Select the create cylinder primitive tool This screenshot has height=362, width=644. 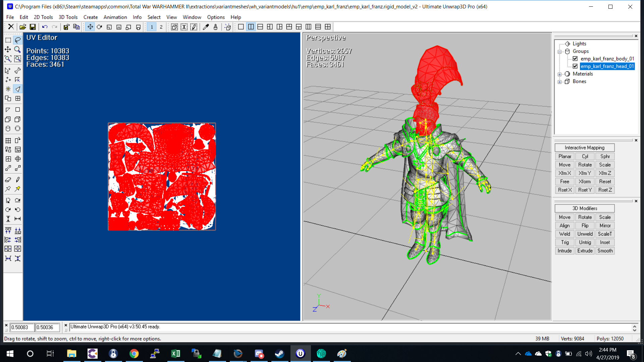coord(8,129)
